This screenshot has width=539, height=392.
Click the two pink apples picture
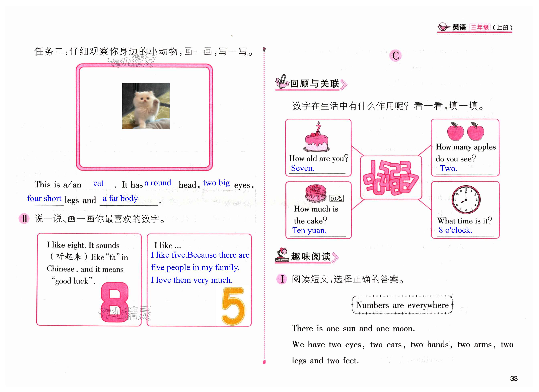465,131
